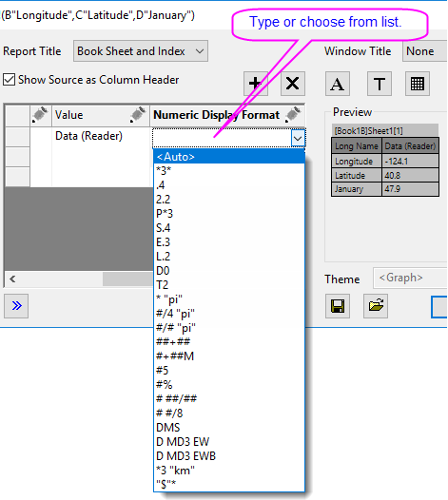Click the pin icon in first column header
Screen dimensions: 448x500
pos(40,114)
